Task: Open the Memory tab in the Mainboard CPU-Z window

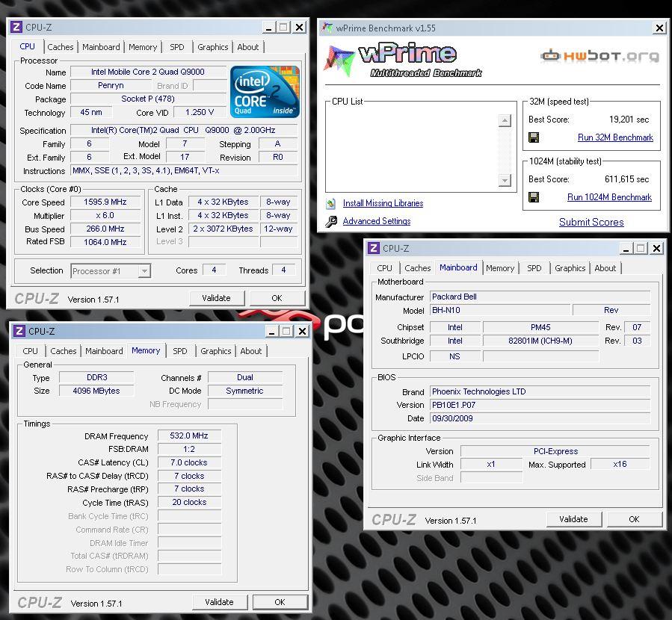Action: point(500,268)
